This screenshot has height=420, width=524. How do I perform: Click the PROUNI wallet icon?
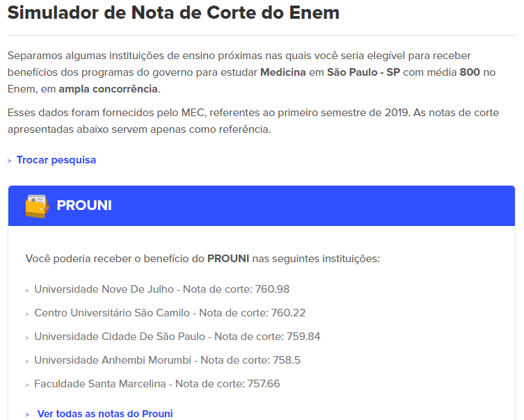[x=37, y=206]
